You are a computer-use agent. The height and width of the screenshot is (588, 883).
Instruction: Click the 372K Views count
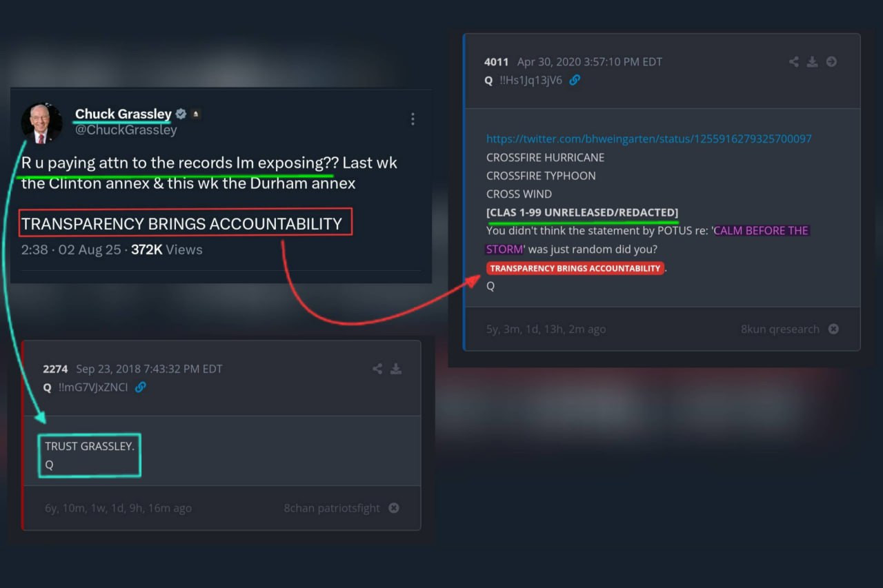click(x=166, y=250)
